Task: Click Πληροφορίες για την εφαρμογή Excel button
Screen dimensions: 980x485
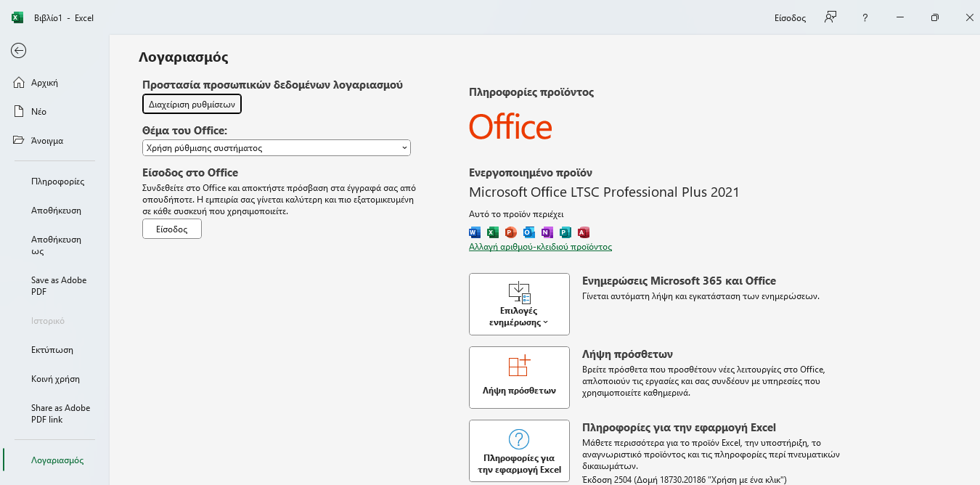Action: point(519,451)
